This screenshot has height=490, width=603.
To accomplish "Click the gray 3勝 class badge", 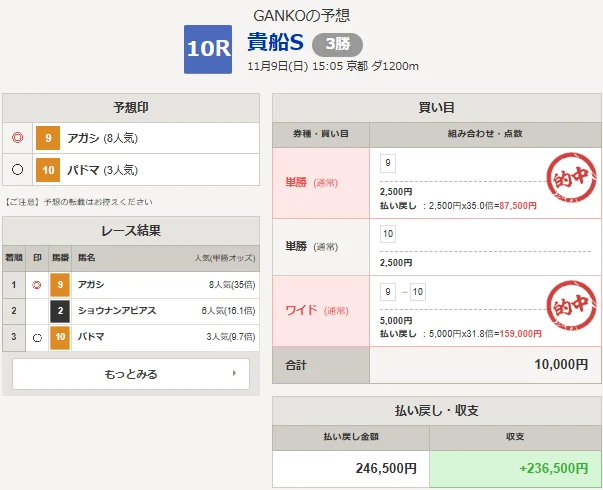I will pos(337,45).
